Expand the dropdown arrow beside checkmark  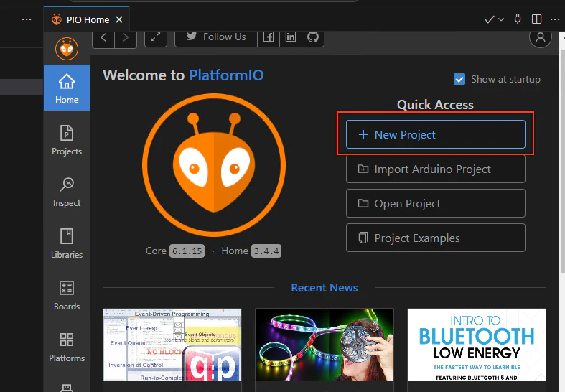(x=501, y=19)
